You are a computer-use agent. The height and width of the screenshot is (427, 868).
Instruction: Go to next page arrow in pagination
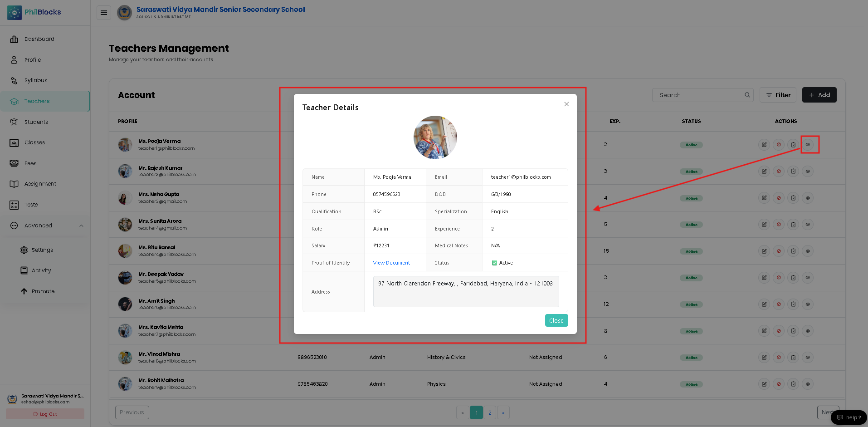[x=503, y=412]
